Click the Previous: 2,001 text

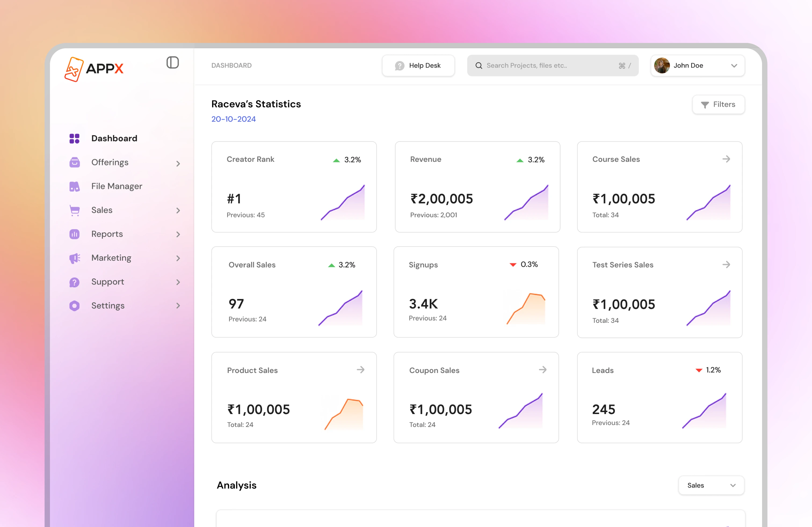pyautogui.click(x=433, y=215)
